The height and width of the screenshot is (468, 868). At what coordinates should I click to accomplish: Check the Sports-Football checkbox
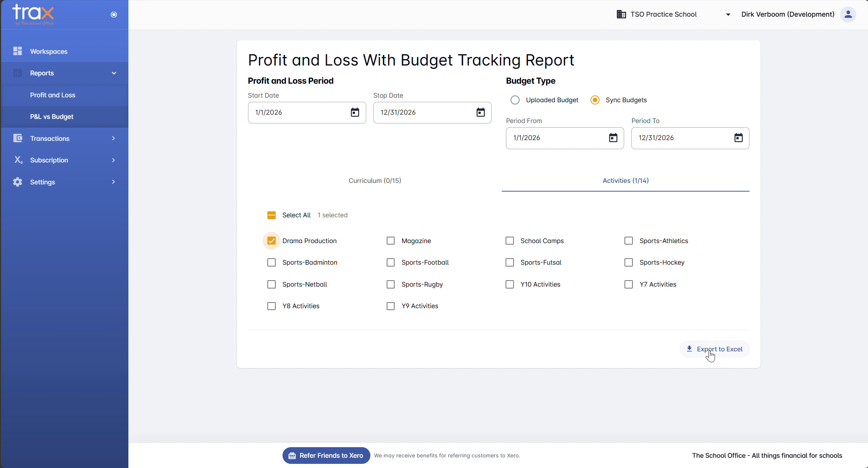pyautogui.click(x=390, y=262)
